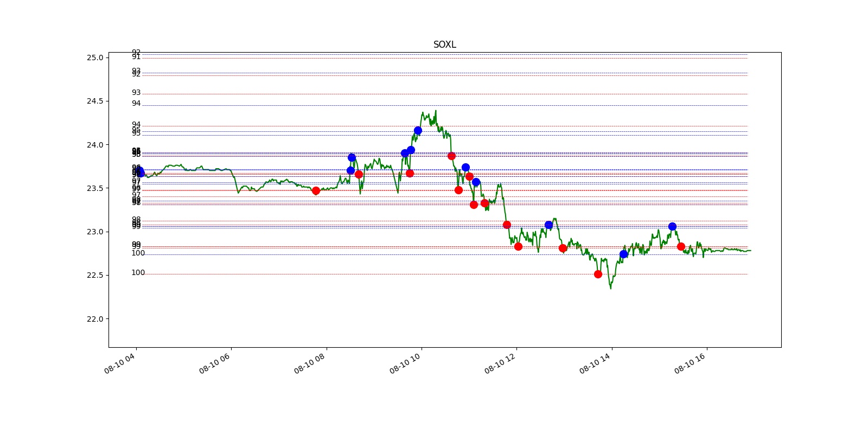Screen dimensions: 868x434
Task: Click the 08-10 04 x-axis label
Action: click(120, 363)
